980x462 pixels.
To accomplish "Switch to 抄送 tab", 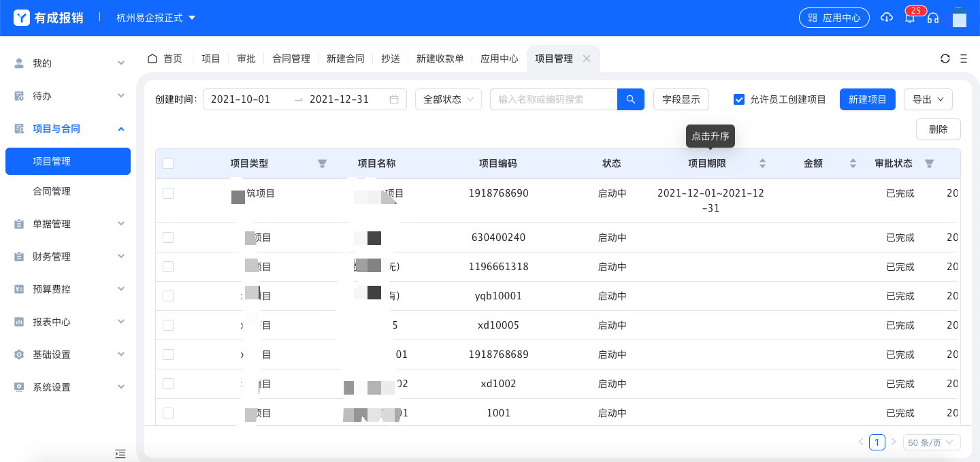I will 391,59.
